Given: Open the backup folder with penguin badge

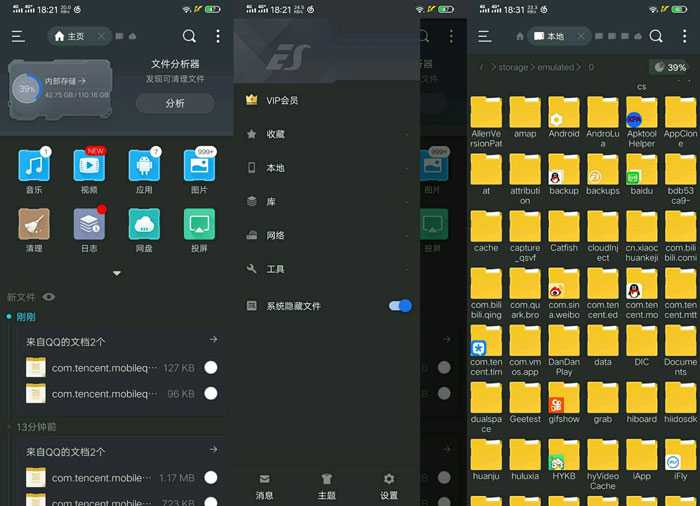Looking at the screenshot, I should tap(564, 175).
